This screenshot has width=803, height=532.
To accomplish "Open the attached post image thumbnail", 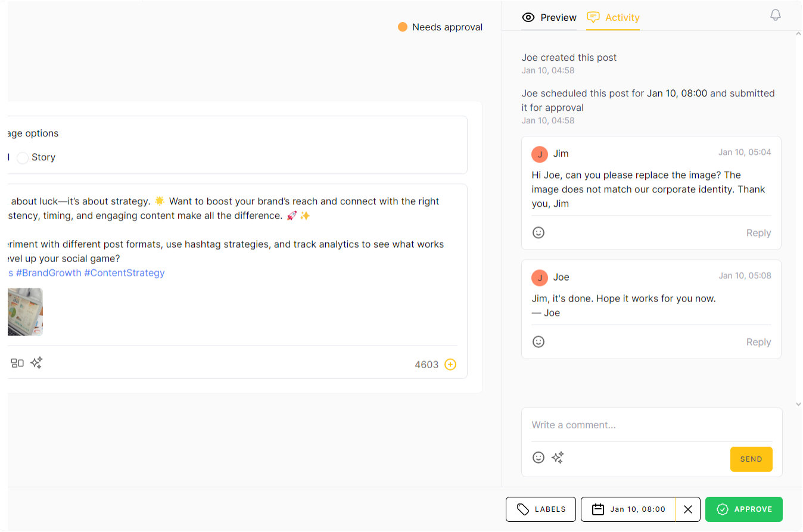I will 25,312.
